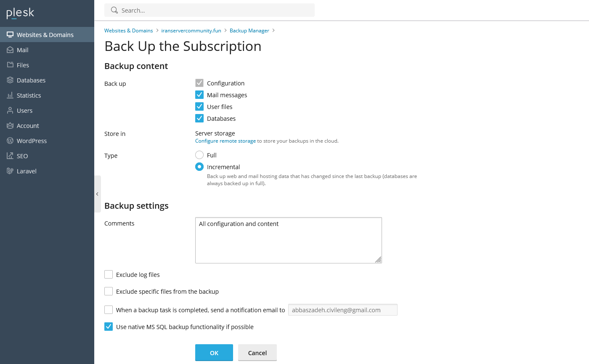The image size is (589, 364).
Task: Select the Full backup type
Action: [x=199, y=155]
